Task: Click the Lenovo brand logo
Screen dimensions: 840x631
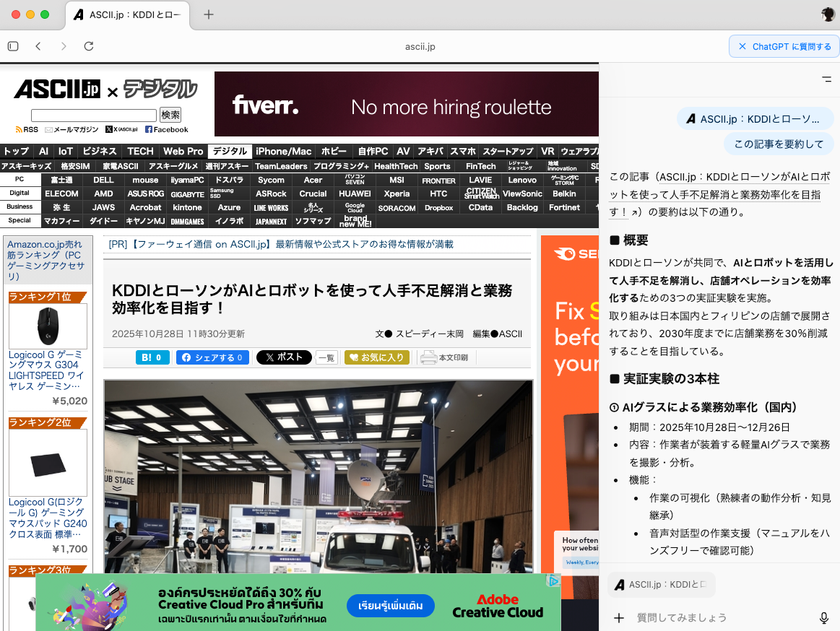Action: click(522, 180)
